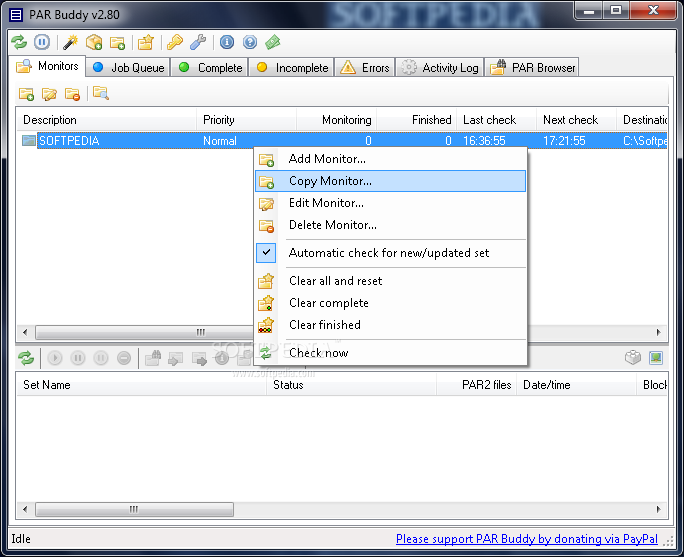Choose Copy Monitor... from context menu
This screenshot has height=557, width=684.
[x=390, y=181]
